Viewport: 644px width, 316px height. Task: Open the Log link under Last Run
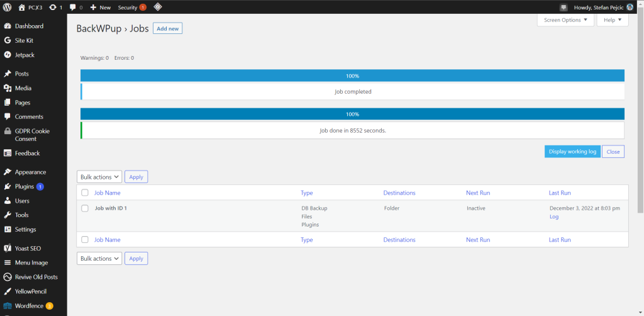(x=554, y=217)
